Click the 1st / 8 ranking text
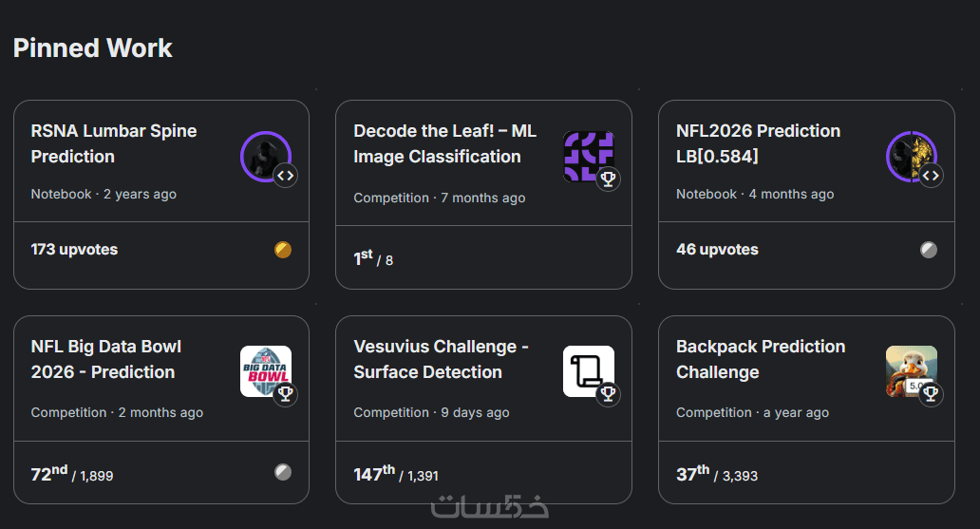The height and width of the screenshot is (529, 980). [373, 257]
